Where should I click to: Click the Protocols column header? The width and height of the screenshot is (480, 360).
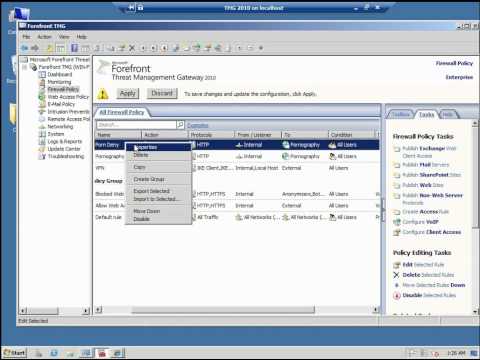(211, 135)
